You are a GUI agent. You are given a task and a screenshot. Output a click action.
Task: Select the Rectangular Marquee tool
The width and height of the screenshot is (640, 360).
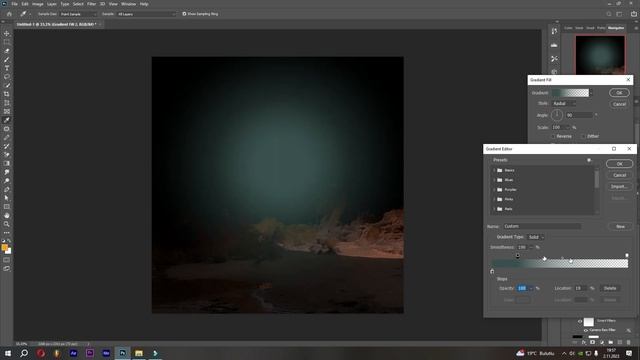7,42
